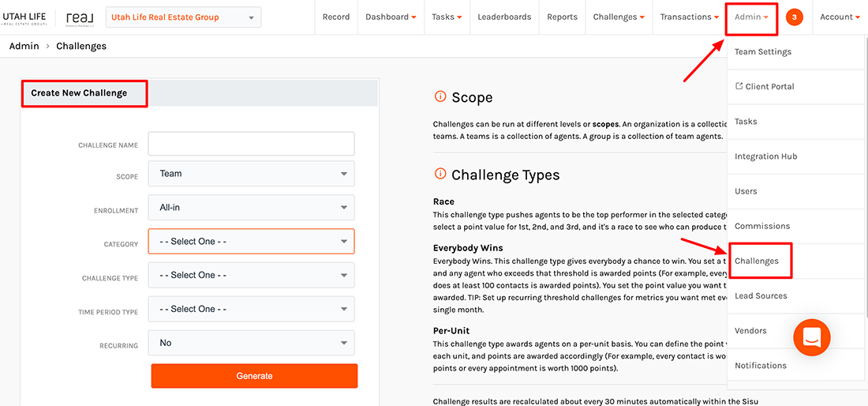
Task: Click the Scope section heading
Action: pos(472,97)
